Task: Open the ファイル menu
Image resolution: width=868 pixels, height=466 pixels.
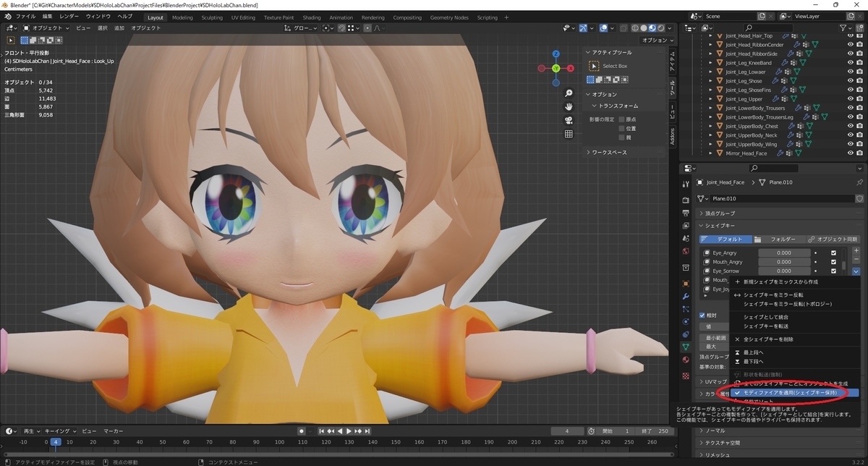Action: pos(25,16)
